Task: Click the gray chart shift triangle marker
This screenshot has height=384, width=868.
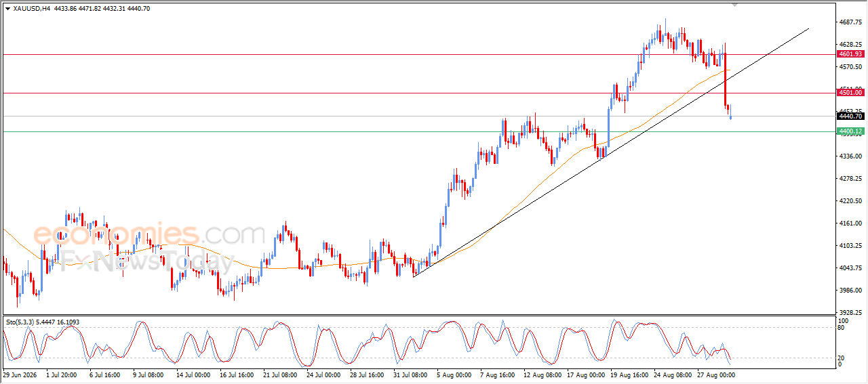Action: point(734,5)
